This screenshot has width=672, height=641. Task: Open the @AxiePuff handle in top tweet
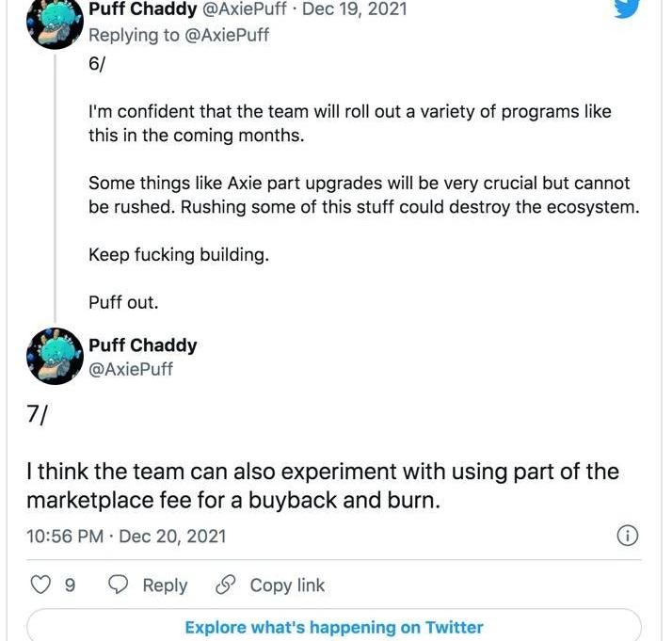tap(244, 9)
